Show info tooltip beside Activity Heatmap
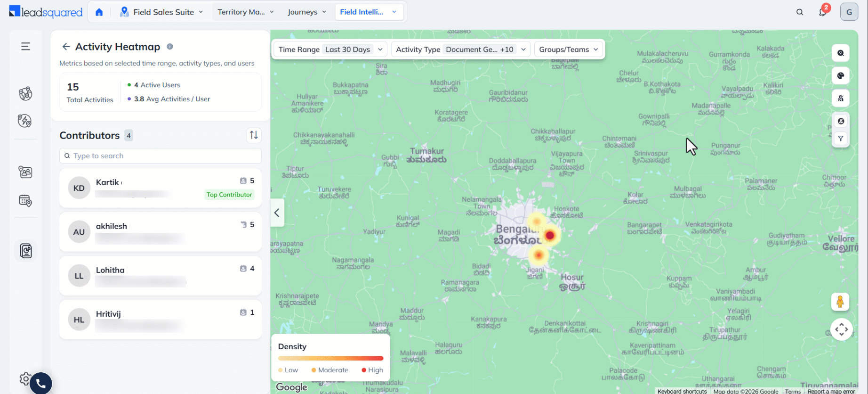This screenshot has height=394, width=868. 170,47
